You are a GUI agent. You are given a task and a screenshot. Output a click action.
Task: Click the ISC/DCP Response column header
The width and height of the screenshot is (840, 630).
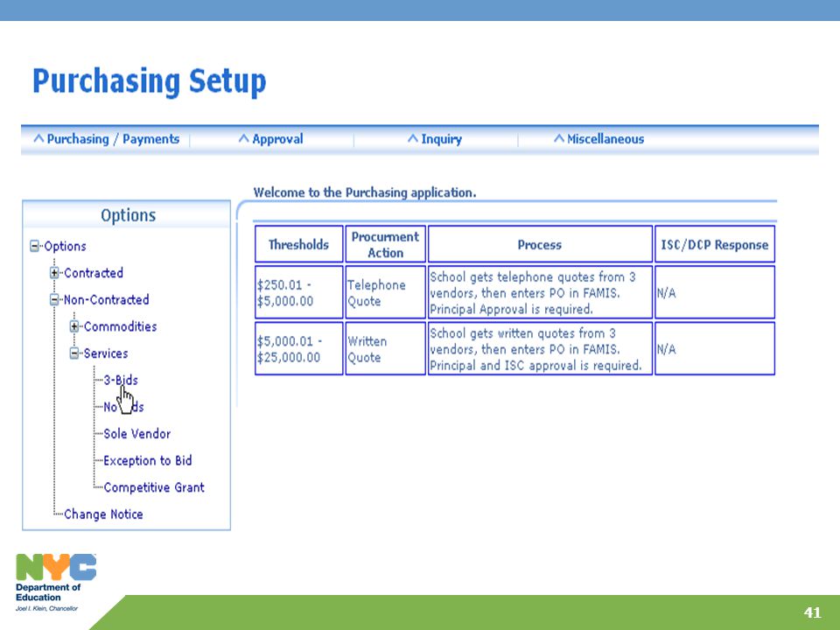(x=715, y=244)
